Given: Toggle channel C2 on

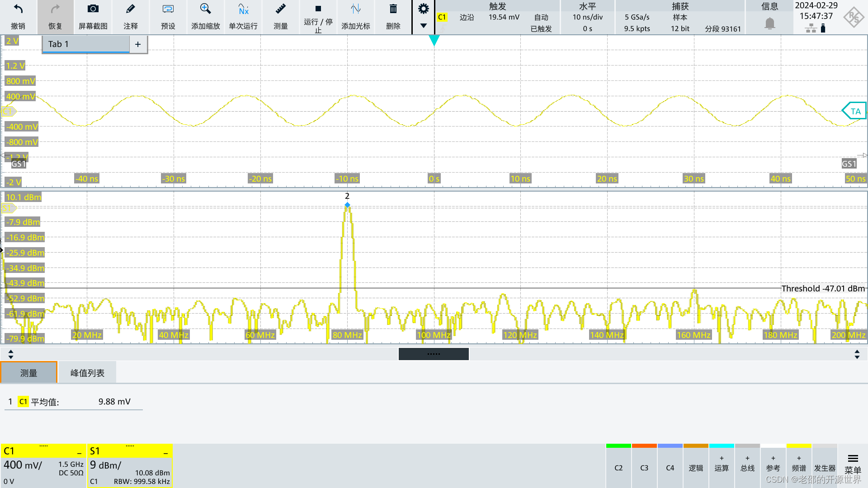Looking at the screenshot, I should click(x=618, y=468).
